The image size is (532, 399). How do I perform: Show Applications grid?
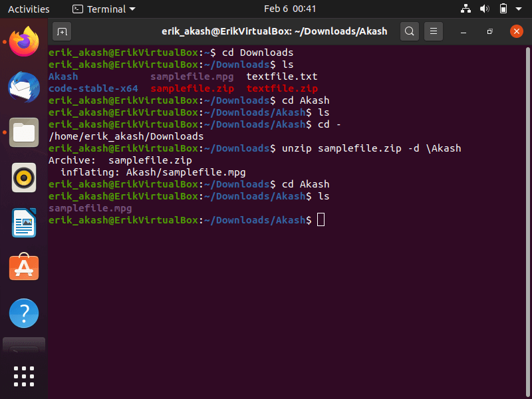[x=24, y=376]
